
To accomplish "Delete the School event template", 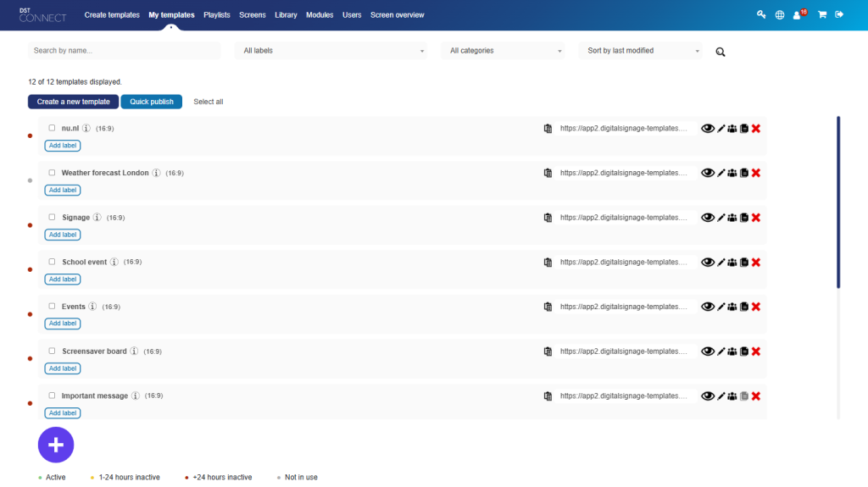I will click(x=756, y=262).
